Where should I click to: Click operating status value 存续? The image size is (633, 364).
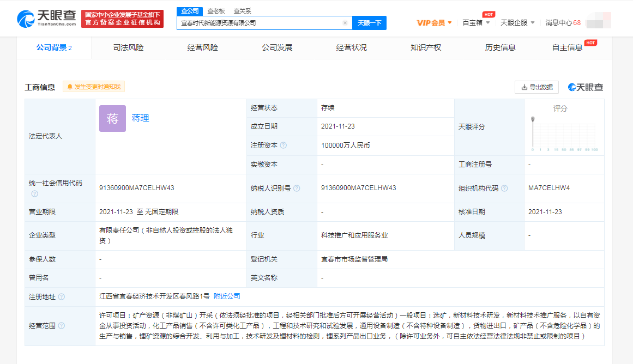click(327, 108)
